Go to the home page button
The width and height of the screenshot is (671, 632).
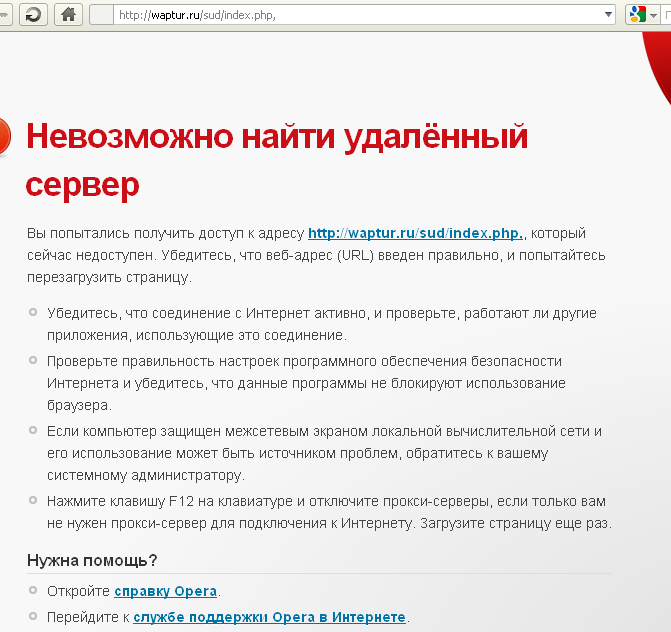68,15
